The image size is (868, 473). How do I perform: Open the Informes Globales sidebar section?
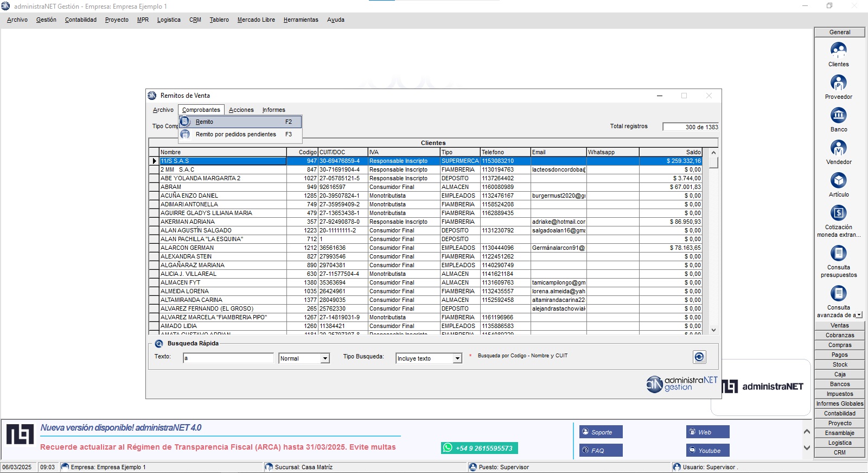tap(840, 404)
